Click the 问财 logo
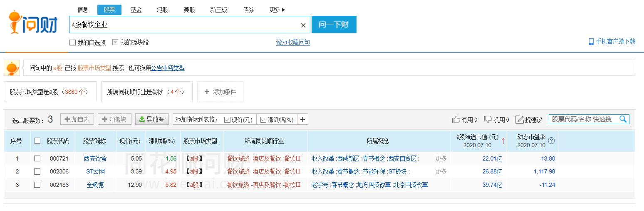The width and height of the screenshot is (644, 211). pos(33,23)
